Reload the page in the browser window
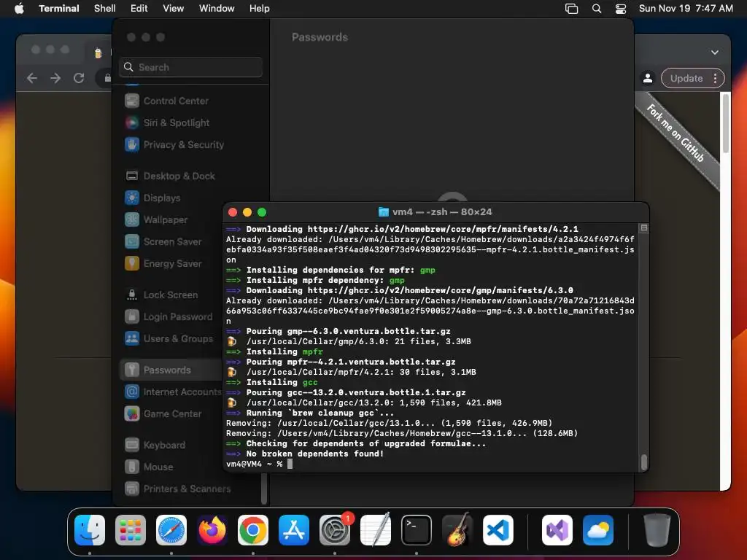747x560 pixels. (79, 78)
